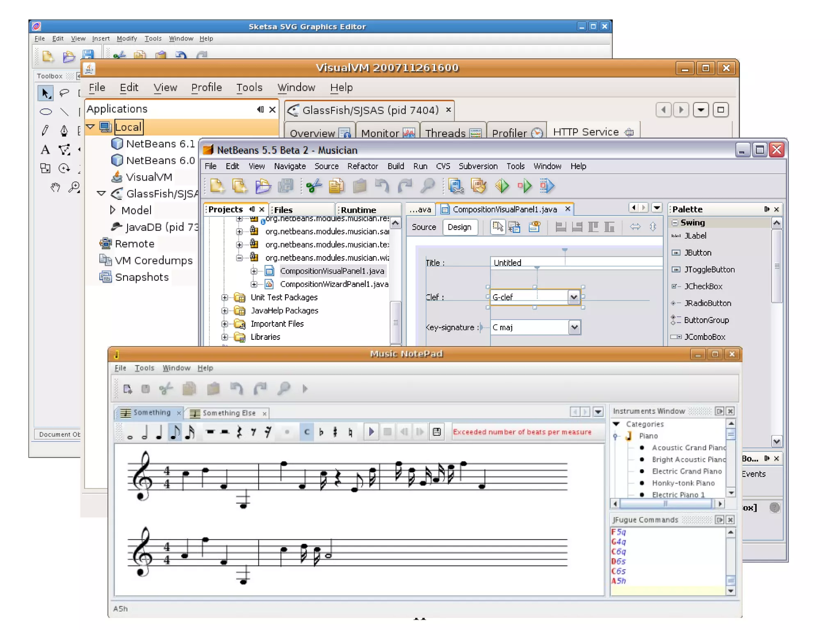Select the whole rest symbol
The image size is (840, 630).
click(210, 432)
